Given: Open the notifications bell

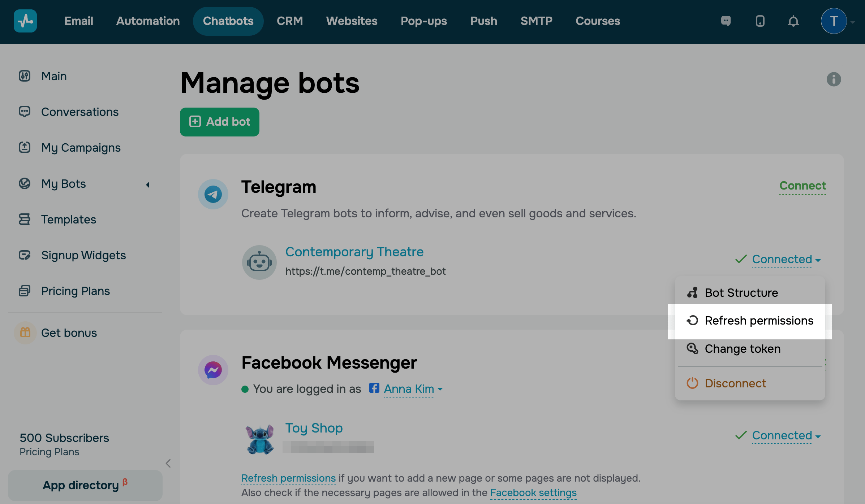Looking at the screenshot, I should coord(793,21).
